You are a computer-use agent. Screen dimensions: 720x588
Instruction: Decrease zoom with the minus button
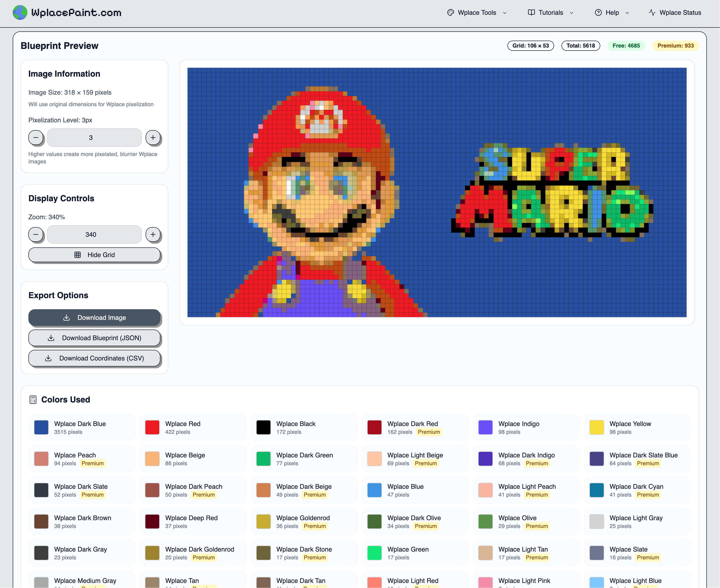click(x=36, y=234)
